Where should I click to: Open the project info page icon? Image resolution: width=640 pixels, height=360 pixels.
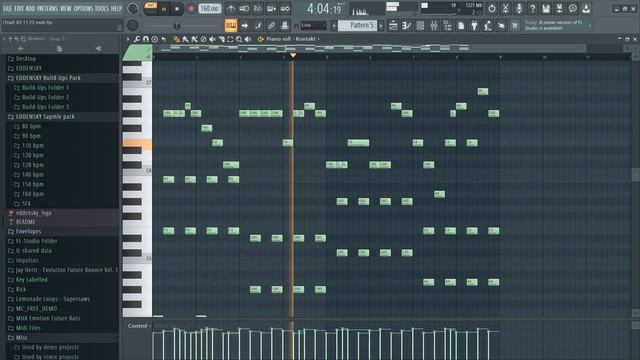[x=461, y=26]
